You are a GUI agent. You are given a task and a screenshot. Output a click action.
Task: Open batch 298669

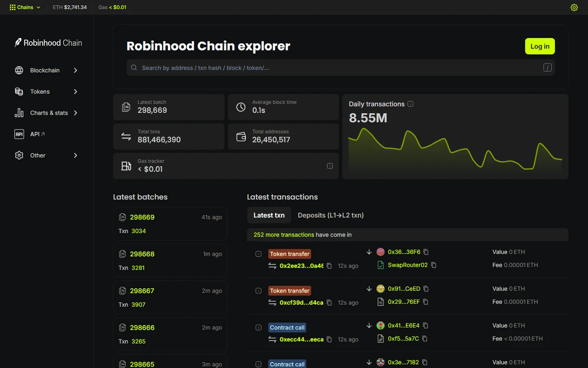(142, 217)
